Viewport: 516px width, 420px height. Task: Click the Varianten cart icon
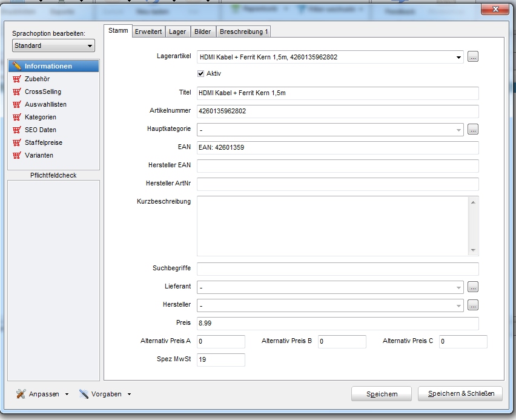[17, 156]
